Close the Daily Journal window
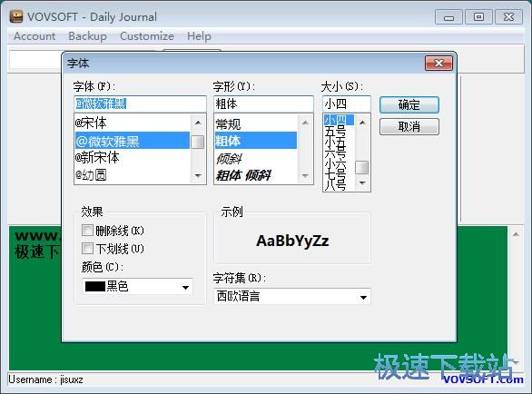532x394 pixels. pos(508,17)
